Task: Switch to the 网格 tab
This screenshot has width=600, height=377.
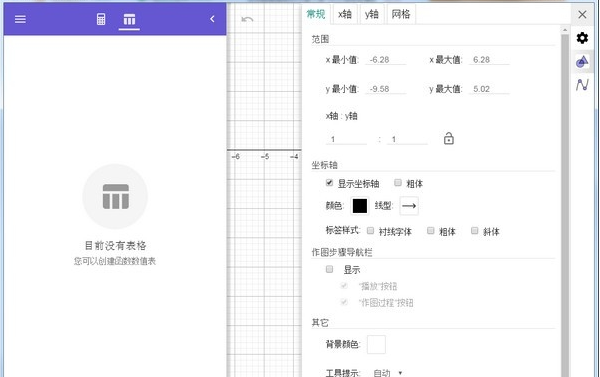Action: 401,14
